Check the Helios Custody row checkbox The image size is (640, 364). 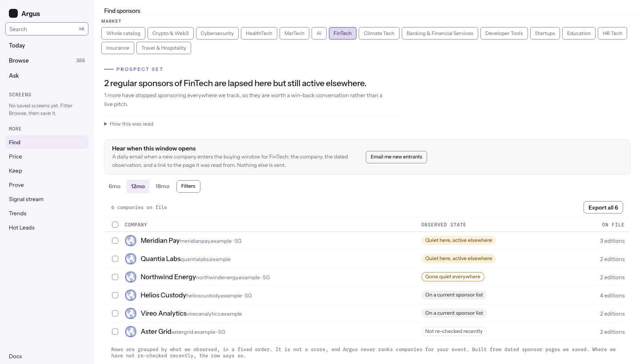coord(115,295)
